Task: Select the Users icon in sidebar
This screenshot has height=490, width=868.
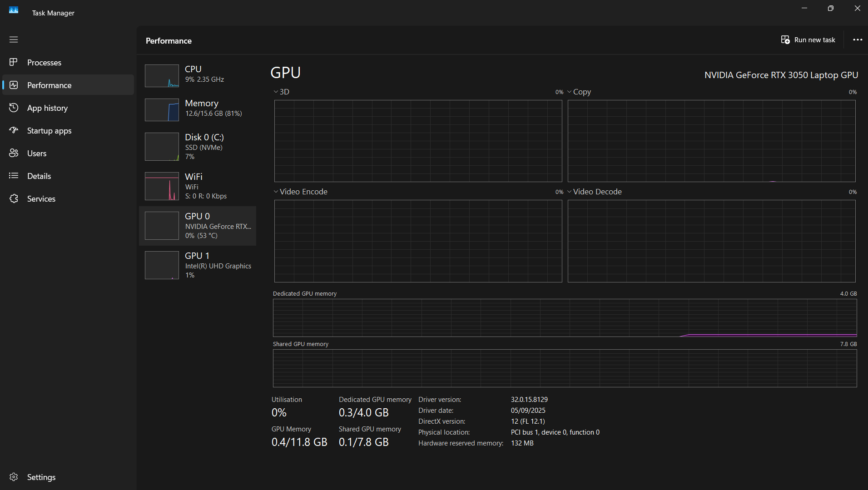Action: click(x=14, y=153)
